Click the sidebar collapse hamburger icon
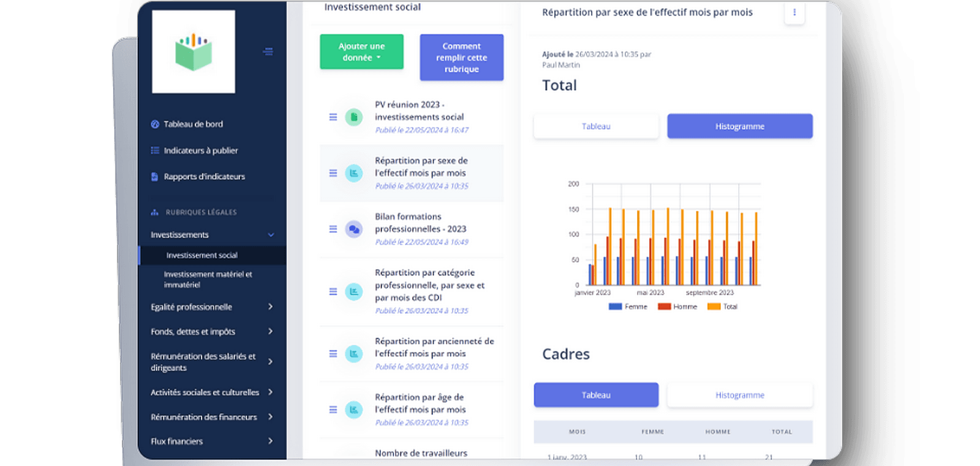This screenshot has height=466, width=980. click(268, 52)
